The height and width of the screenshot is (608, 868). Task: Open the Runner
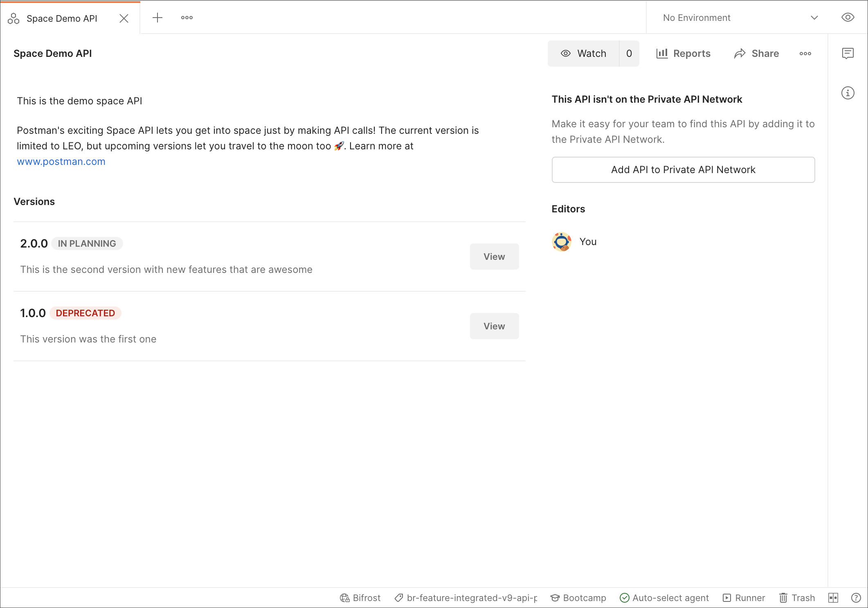point(744,598)
